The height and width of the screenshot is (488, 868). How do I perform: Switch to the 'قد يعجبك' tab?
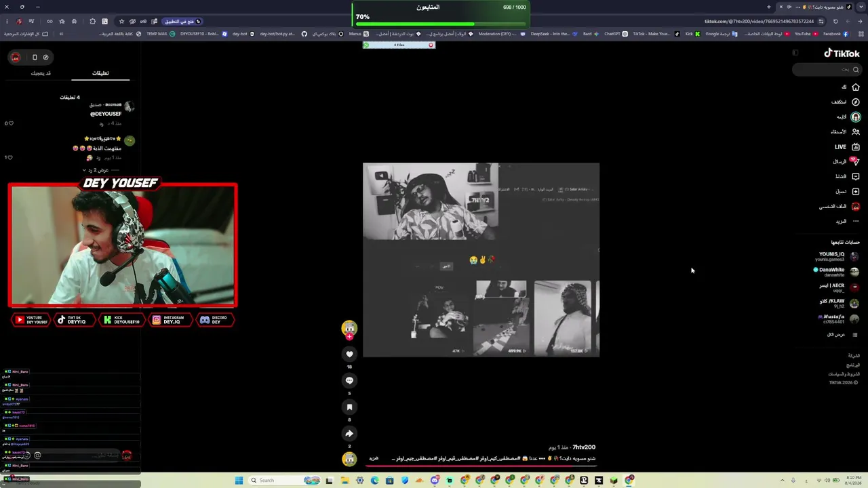point(41,73)
